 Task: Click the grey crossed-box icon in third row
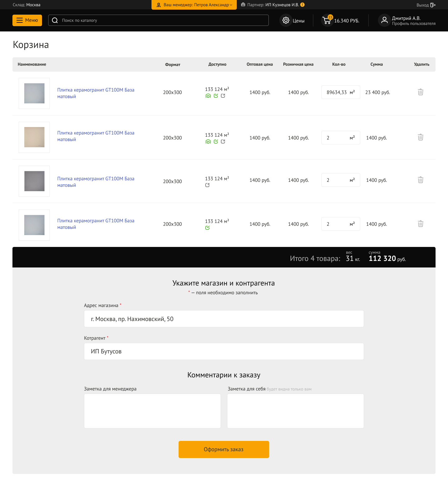click(208, 185)
